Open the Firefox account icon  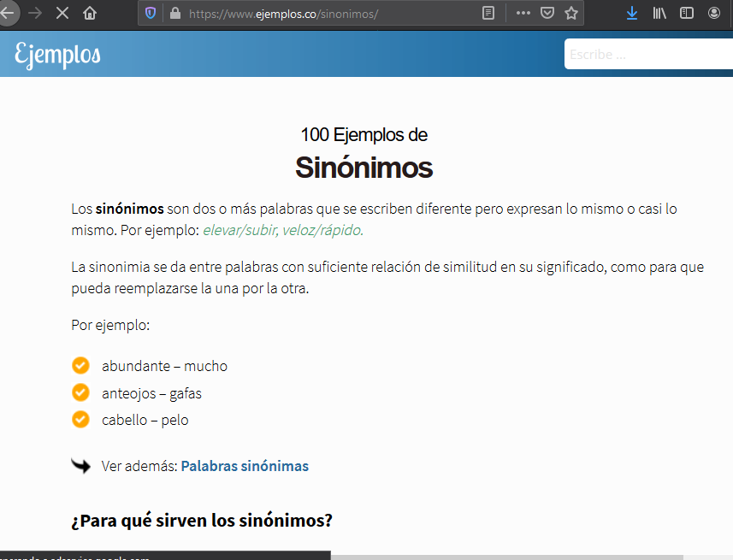click(713, 13)
